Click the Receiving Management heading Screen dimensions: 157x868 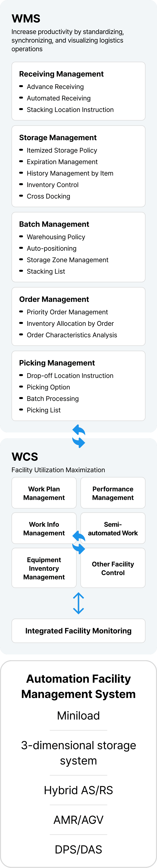(x=61, y=74)
